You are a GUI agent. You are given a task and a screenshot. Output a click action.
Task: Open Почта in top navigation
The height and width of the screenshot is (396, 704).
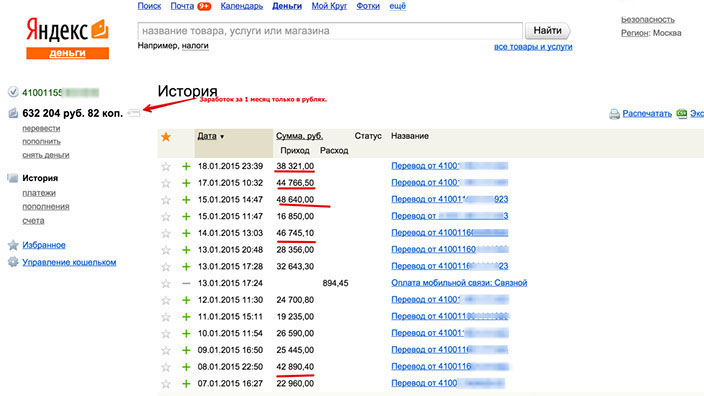click(x=182, y=6)
